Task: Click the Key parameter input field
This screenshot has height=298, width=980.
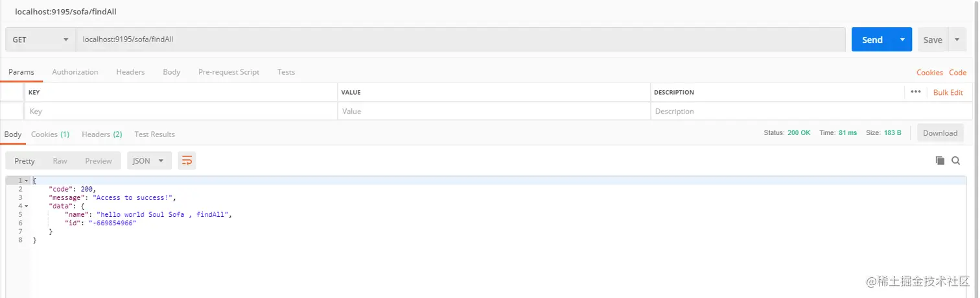Action: tap(180, 111)
